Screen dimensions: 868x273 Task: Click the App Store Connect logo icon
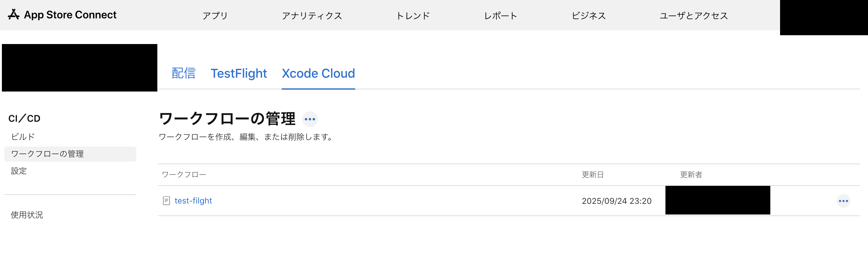14,14
